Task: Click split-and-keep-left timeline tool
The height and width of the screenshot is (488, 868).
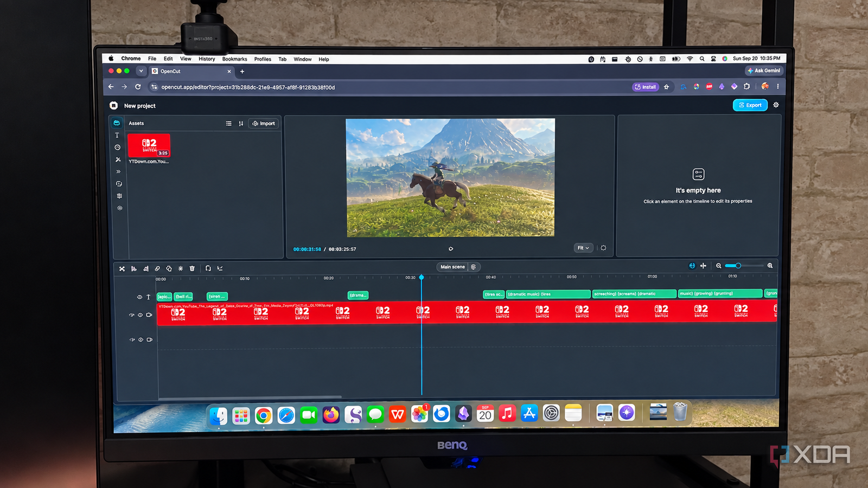Action: (134, 268)
